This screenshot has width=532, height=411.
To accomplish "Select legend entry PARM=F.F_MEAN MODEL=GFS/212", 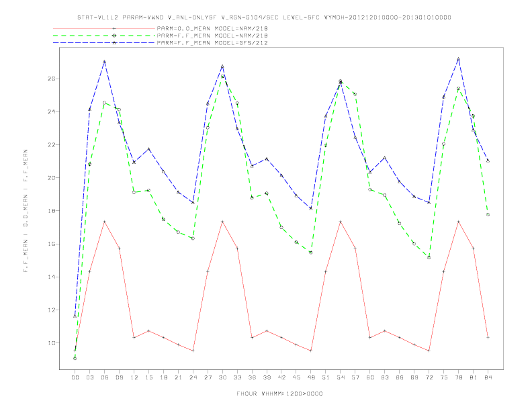I will [212, 43].
